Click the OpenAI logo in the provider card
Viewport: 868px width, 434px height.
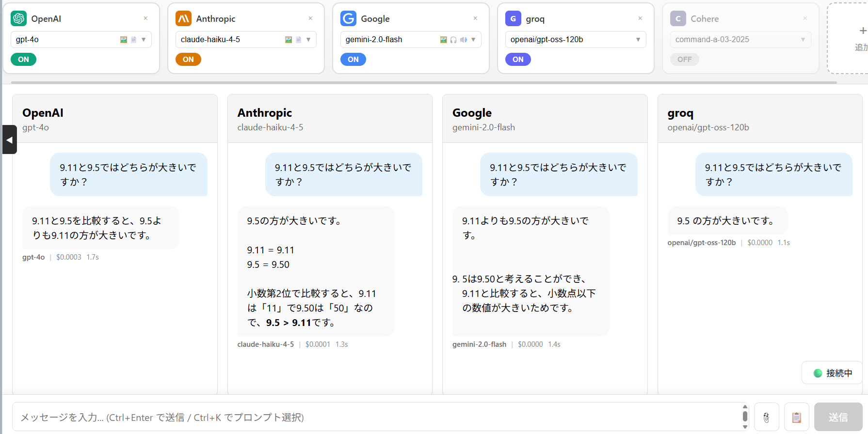point(19,18)
